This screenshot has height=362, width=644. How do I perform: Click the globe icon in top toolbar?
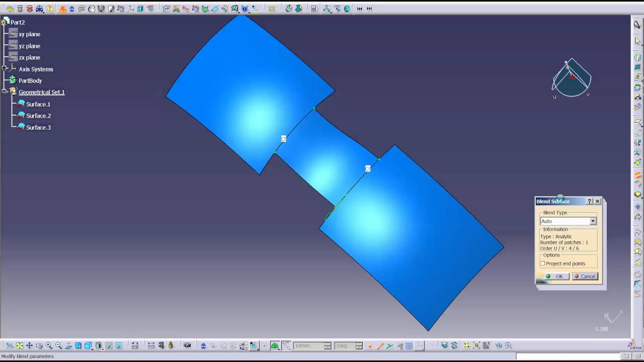(347, 9)
